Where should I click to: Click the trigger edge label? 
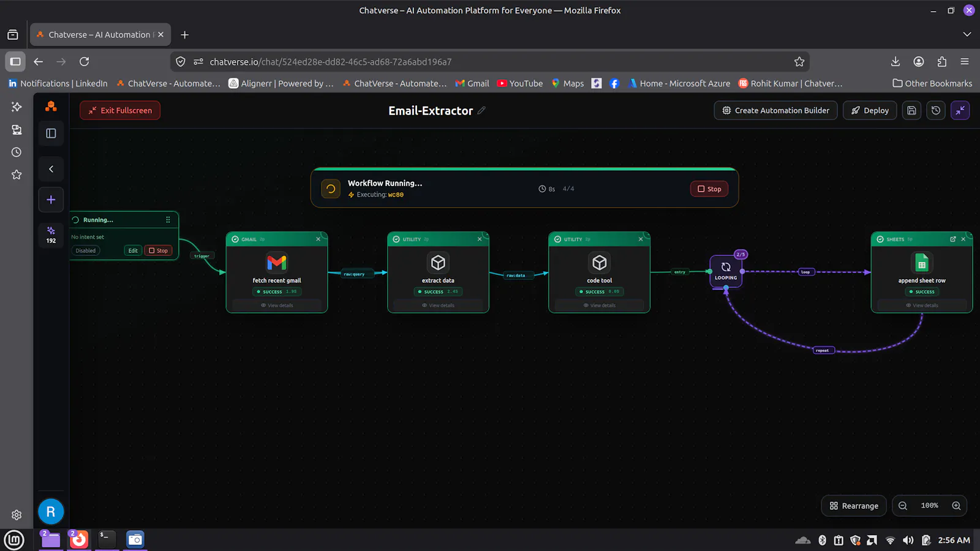point(202,256)
